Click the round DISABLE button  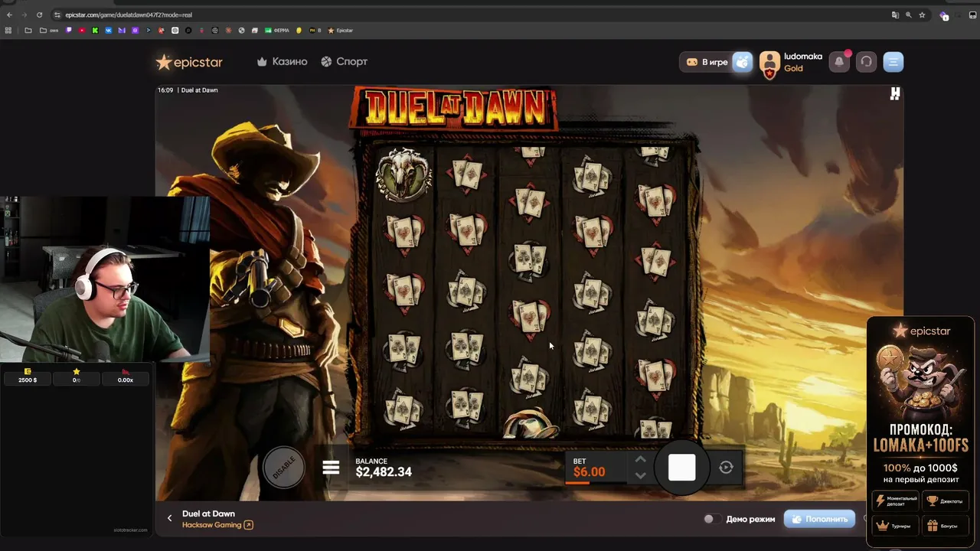(x=284, y=468)
